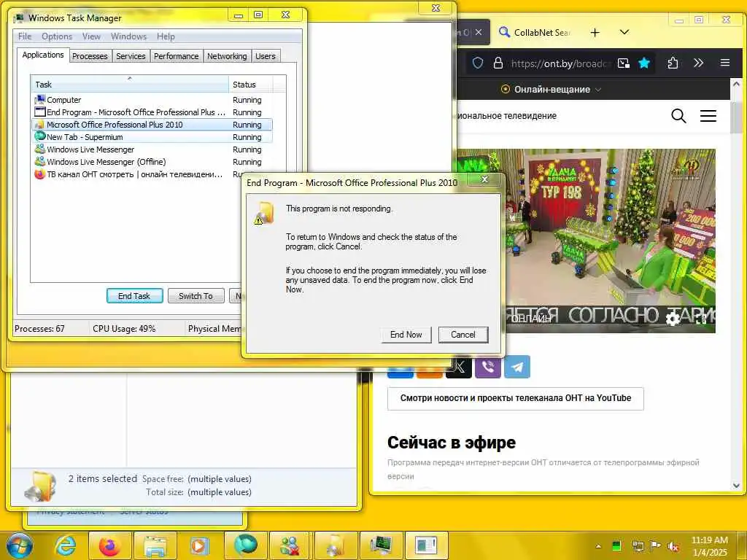Click the taskbar clock showing 11:19 AM
747x560 pixels.
[710, 546]
